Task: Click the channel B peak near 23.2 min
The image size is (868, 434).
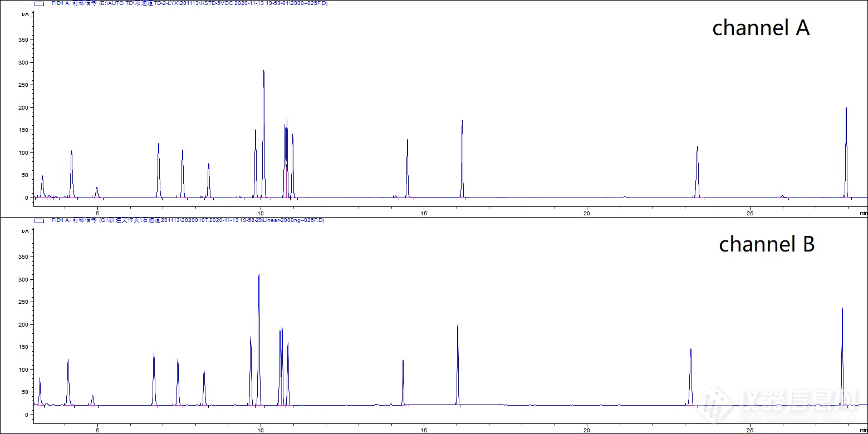Action: [x=690, y=377]
